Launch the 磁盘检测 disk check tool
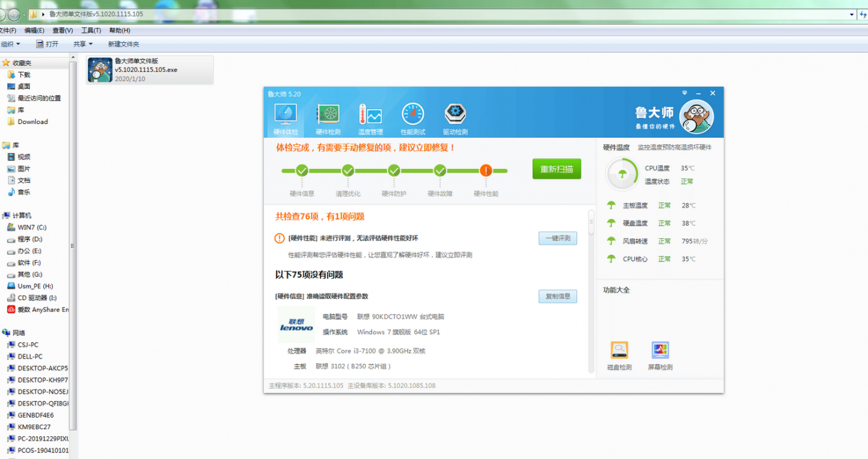This screenshot has width=868, height=459. tap(619, 356)
